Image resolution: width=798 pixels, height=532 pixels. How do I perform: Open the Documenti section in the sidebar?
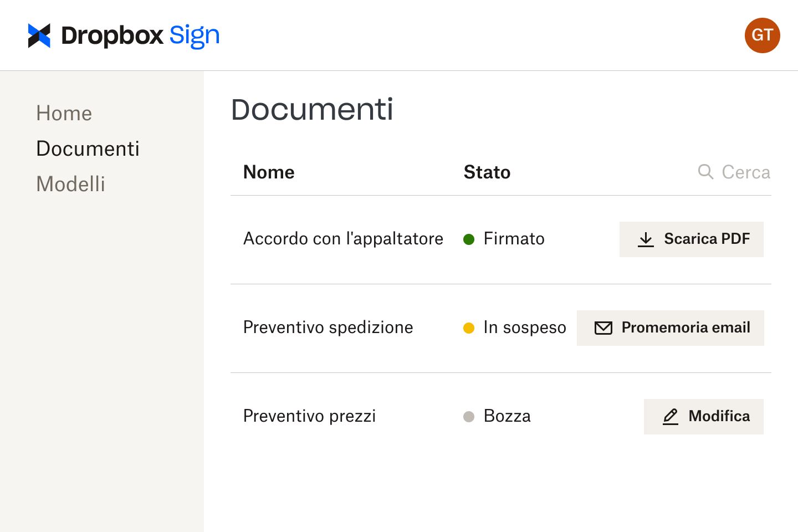coord(88,149)
